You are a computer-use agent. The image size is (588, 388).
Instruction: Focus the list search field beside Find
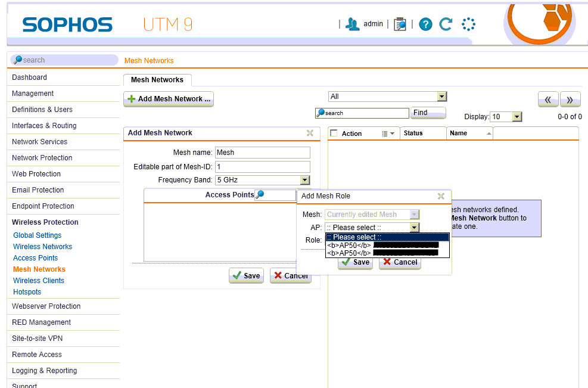coord(362,113)
